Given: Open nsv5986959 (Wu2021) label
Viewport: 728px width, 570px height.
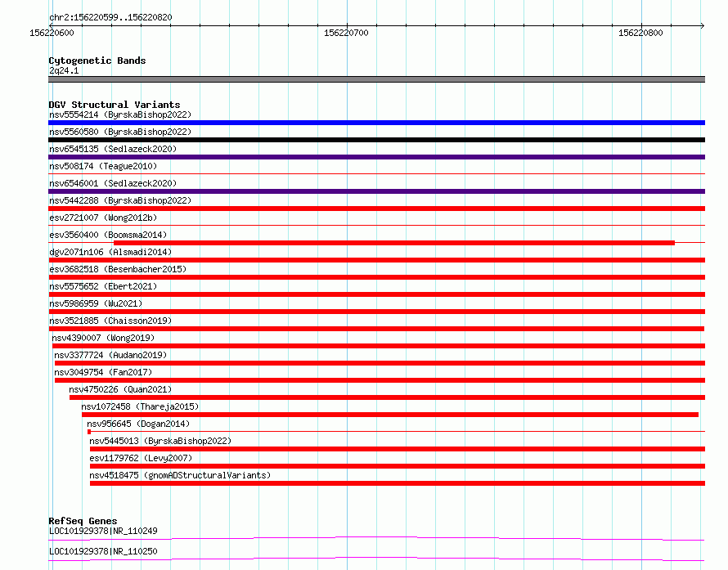Looking at the screenshot, I should 96,303.
